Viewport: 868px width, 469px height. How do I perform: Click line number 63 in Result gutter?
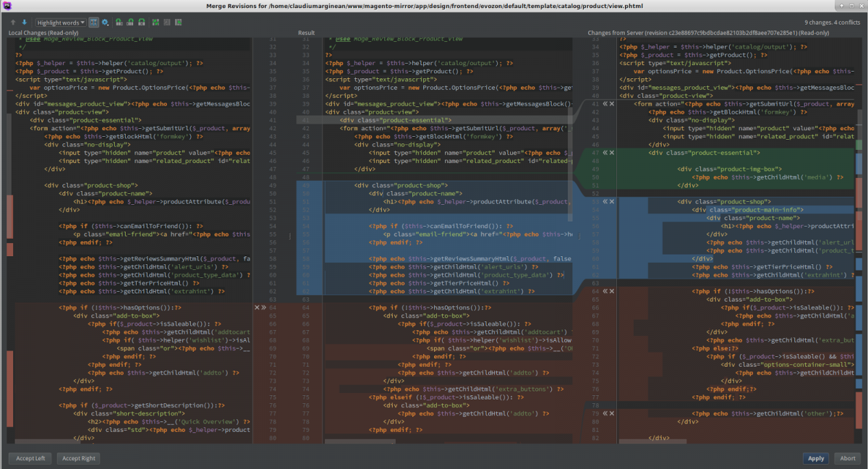pos(305,299)
